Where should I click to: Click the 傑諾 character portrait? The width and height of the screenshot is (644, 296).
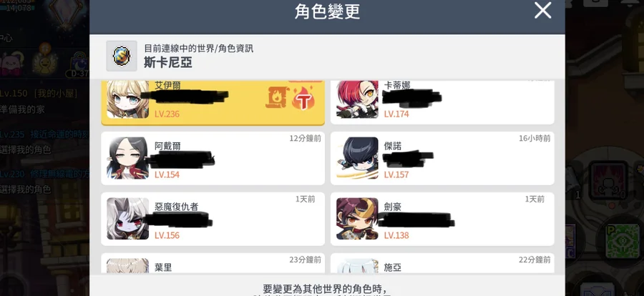tap(357, 158)
